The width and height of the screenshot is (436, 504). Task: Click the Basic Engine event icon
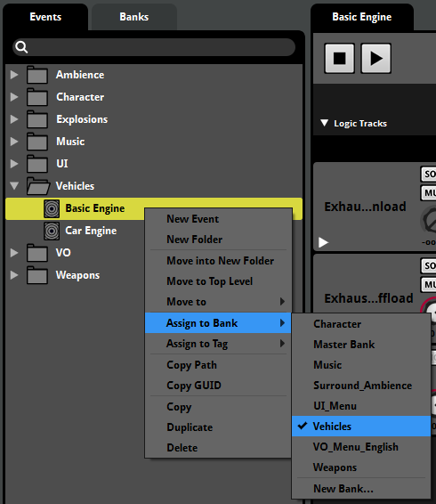click(x=52, y=208)
